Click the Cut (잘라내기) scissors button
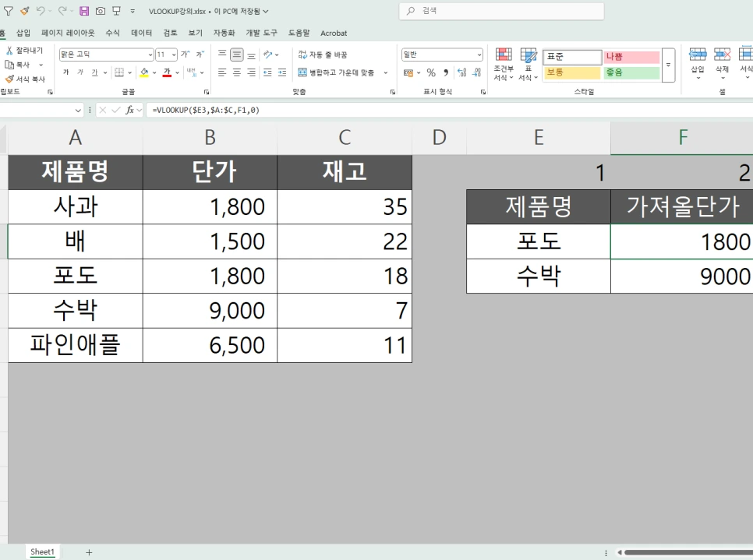The image size is (753, 560). tap(24, 50)
